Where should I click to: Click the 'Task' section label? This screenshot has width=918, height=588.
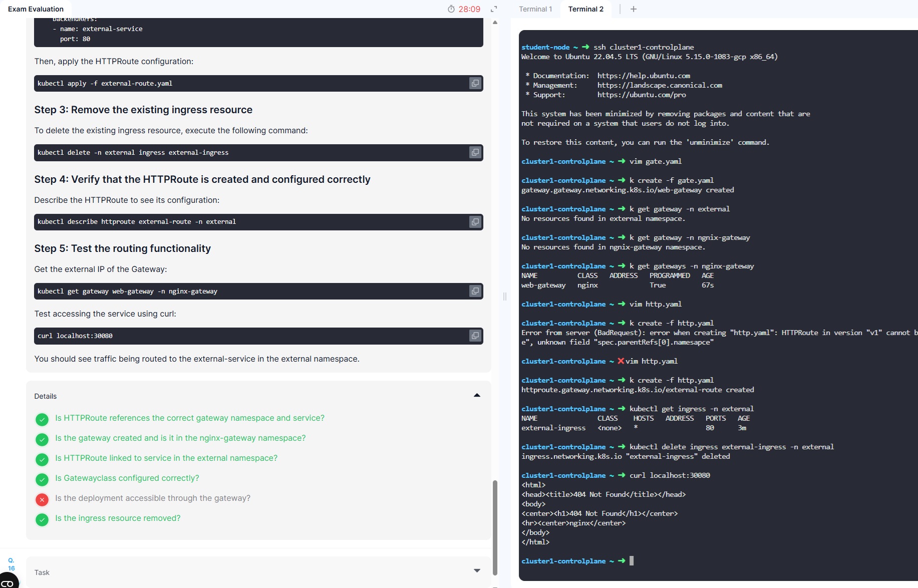click(42, 572)
